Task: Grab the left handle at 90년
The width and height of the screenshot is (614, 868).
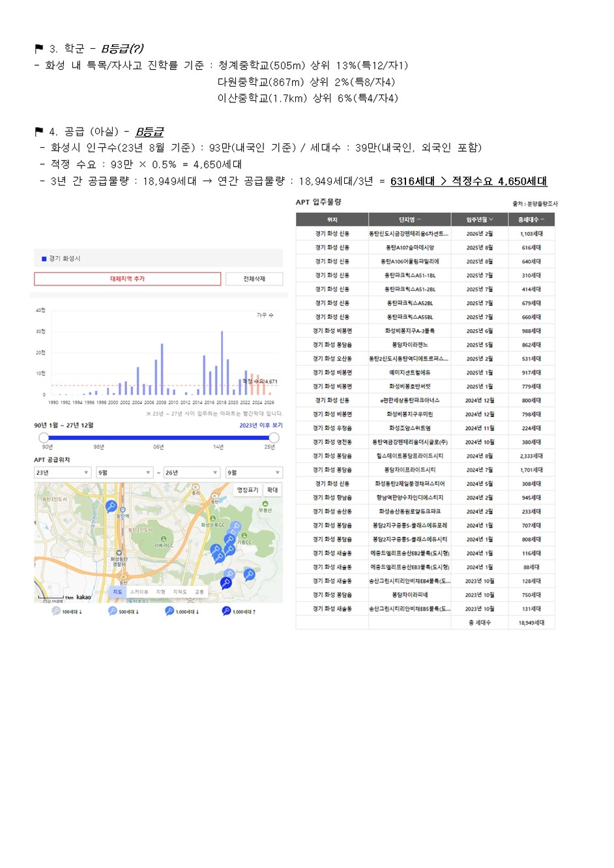Action: coord(44,438)
